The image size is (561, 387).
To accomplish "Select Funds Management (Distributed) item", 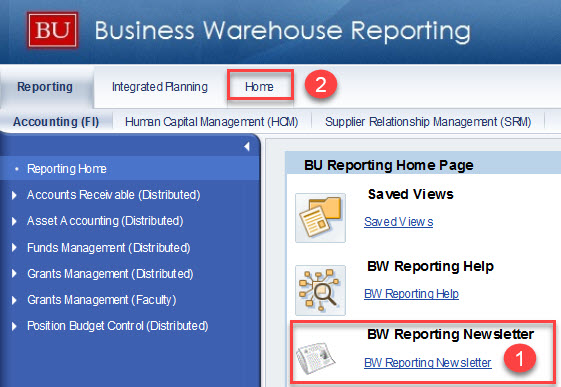I will (109, 248).
